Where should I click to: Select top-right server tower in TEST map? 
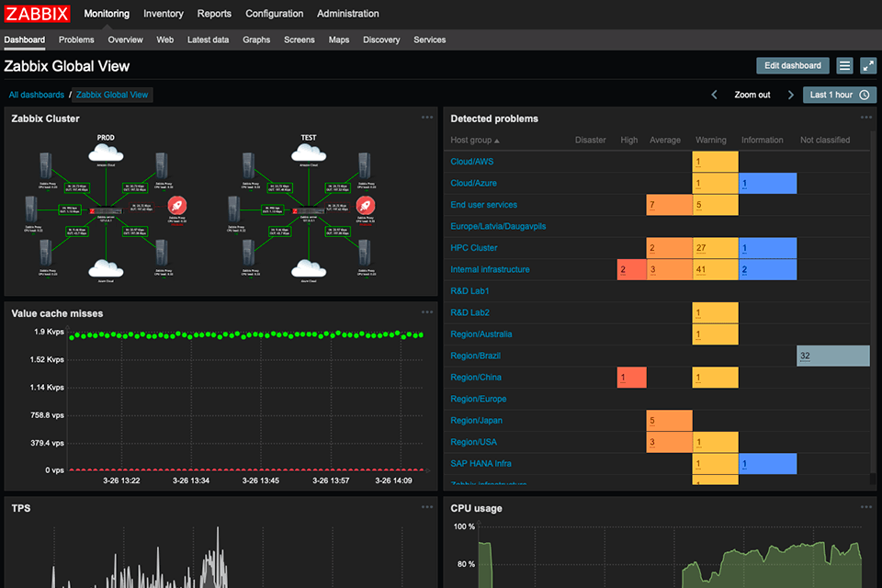click(365, 165)
